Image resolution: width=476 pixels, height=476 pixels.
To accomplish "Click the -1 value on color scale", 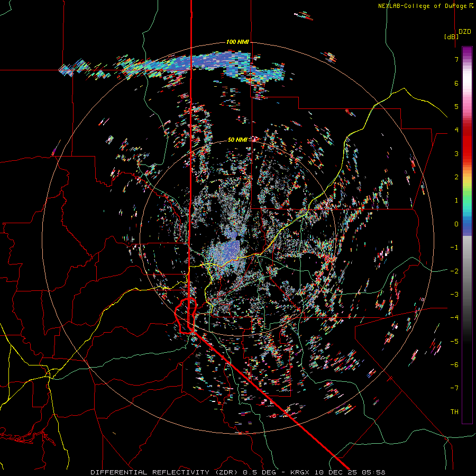I will click(x=454, y=248).
